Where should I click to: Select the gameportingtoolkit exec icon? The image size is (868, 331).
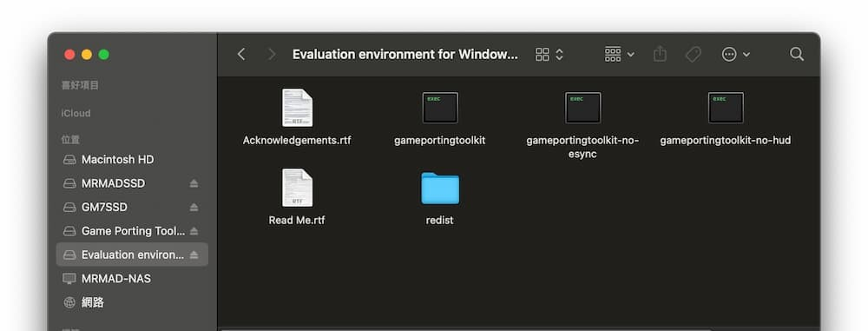click(x=440, y=108)
